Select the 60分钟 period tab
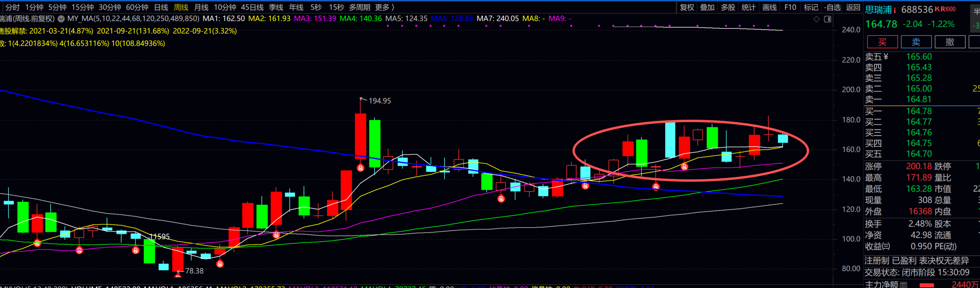 point(137,7)
